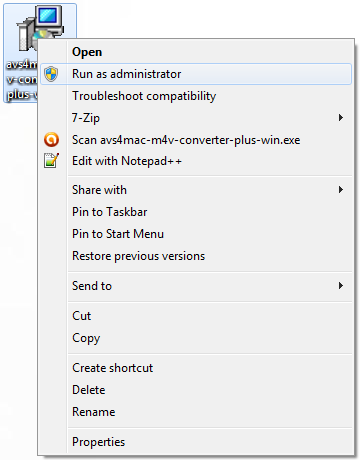Screen dimensions: 360x460
Task: Choose Restore previous versions
Action: 196,256
